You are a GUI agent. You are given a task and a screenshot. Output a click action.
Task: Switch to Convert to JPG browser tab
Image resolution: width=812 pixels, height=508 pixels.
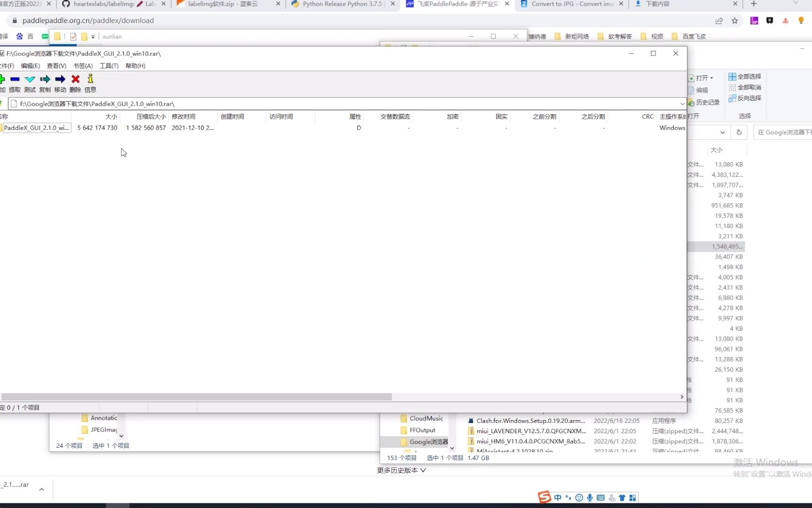coord(572,4)
